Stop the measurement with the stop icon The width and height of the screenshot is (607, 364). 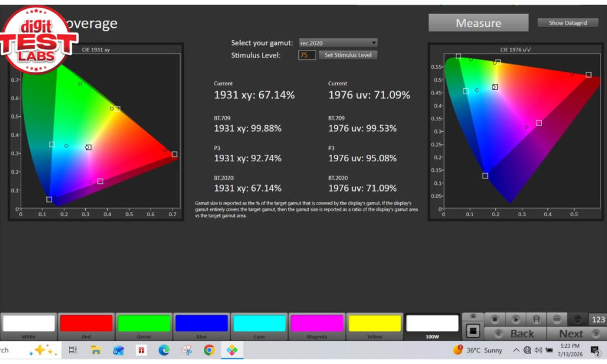(x=494, y=319)
